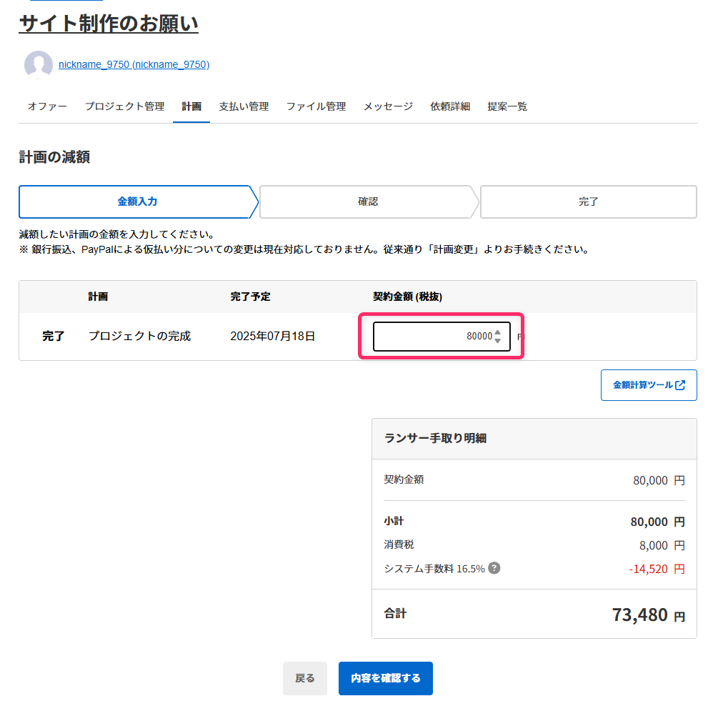The height and width of the screenshot is (711, 728).
Task: Open the user profile avatar icon
Action: pyautogui.click(x=38, y=64)
